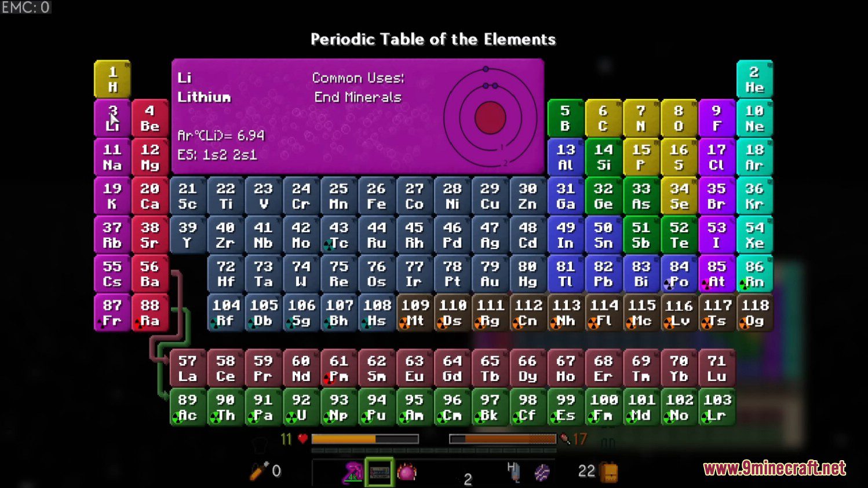Click the Magnesium (12 Mg) tile
Viewport: 868px width, 488px height.
pyautogui.click(x=150, y=157)
